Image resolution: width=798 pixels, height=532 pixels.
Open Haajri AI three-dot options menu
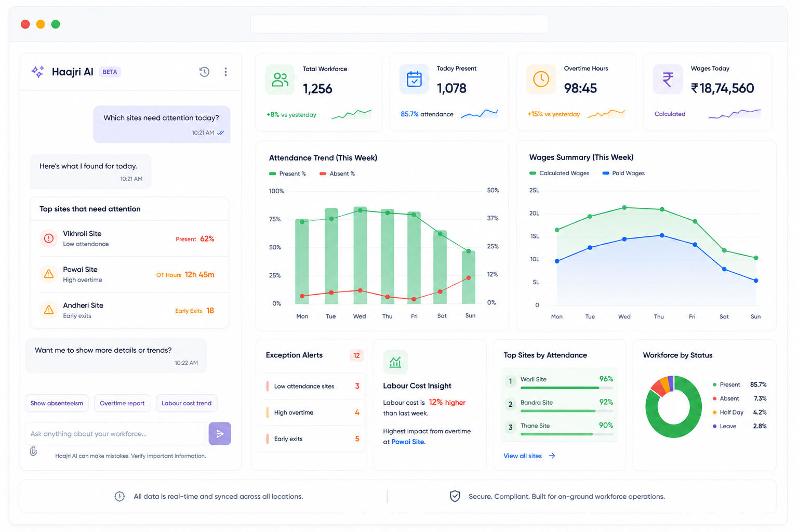(225, 72)
